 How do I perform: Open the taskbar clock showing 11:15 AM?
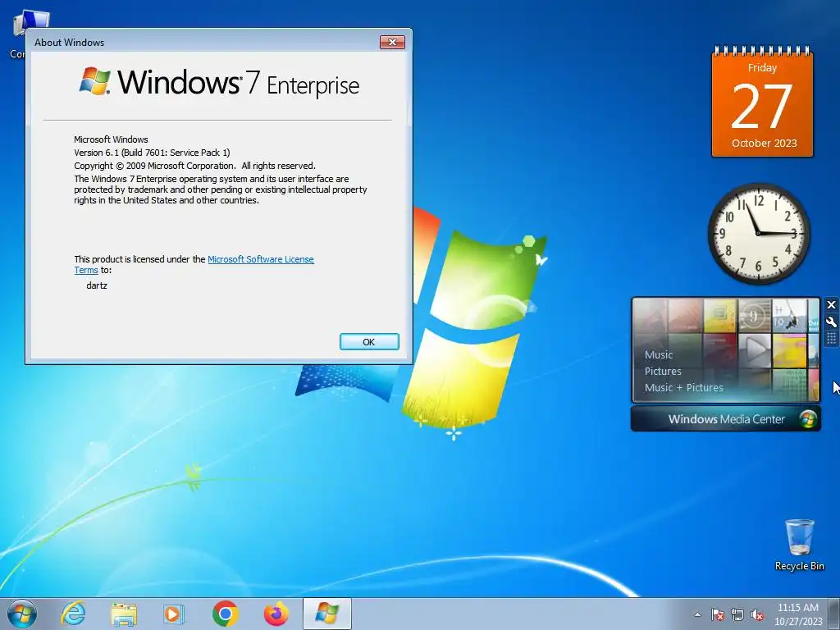pos(797,614)
